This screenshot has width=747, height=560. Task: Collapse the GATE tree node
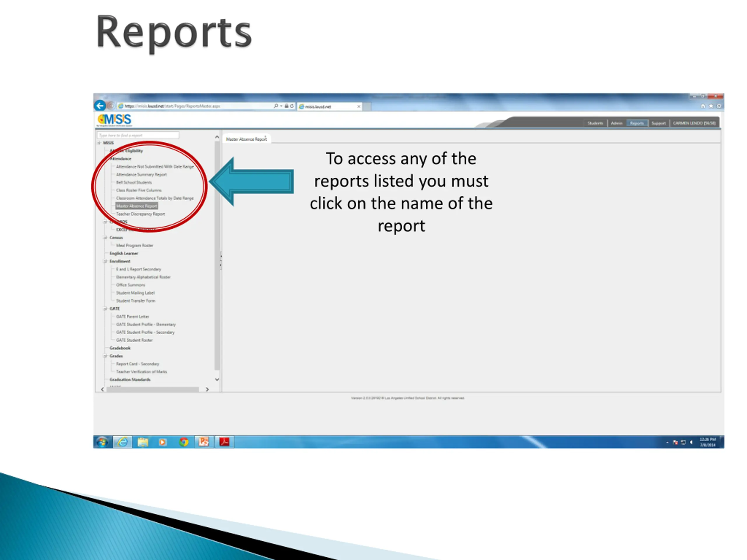105,309
